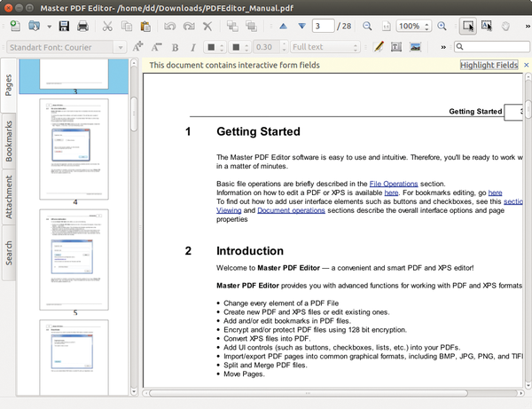Activate the Hand pan tool
The image size is (532, 409).
[x=505, y=26]
